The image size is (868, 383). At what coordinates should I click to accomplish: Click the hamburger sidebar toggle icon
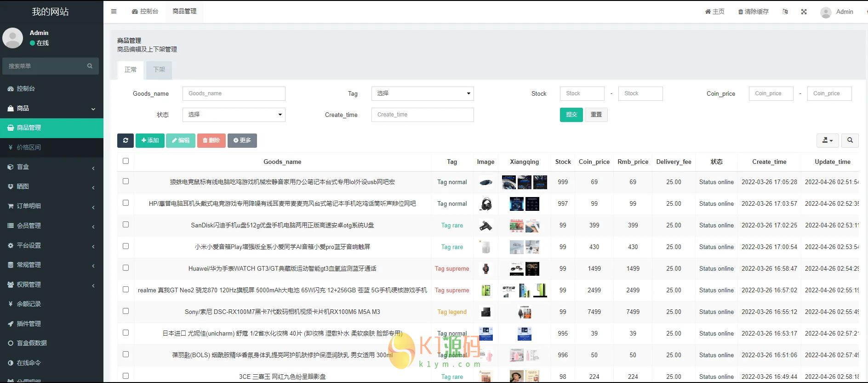[x=114, y=12]
